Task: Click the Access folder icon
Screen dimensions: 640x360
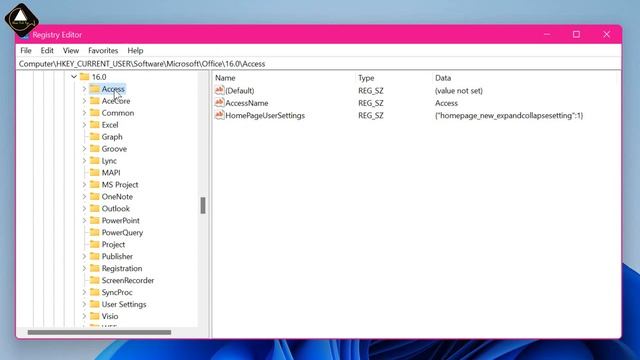Action: tap(95, 89)
